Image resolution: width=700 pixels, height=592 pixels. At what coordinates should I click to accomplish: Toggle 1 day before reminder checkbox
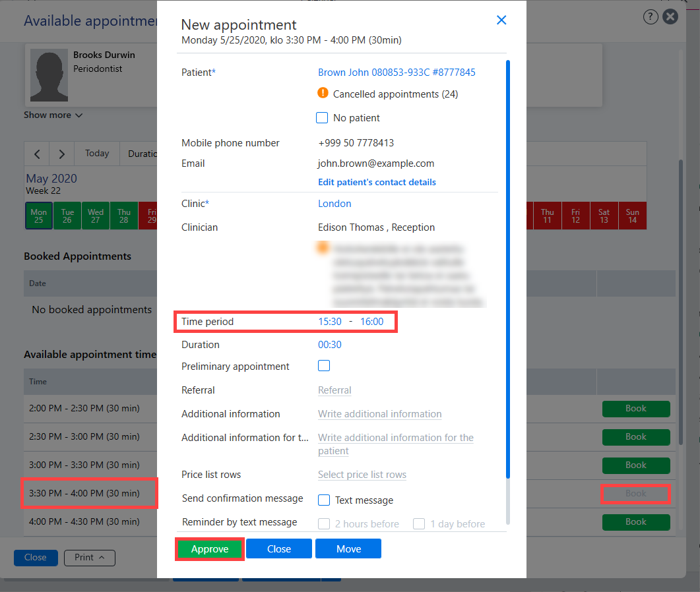tap(419, 523)
